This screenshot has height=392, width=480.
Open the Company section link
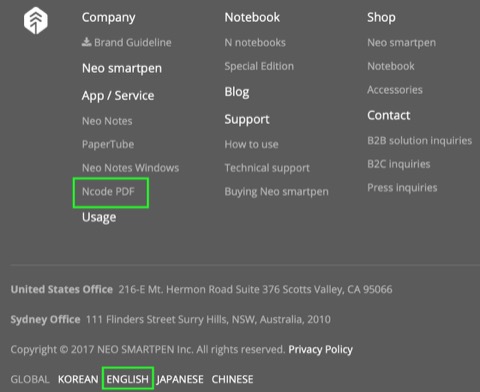[109, 18]
